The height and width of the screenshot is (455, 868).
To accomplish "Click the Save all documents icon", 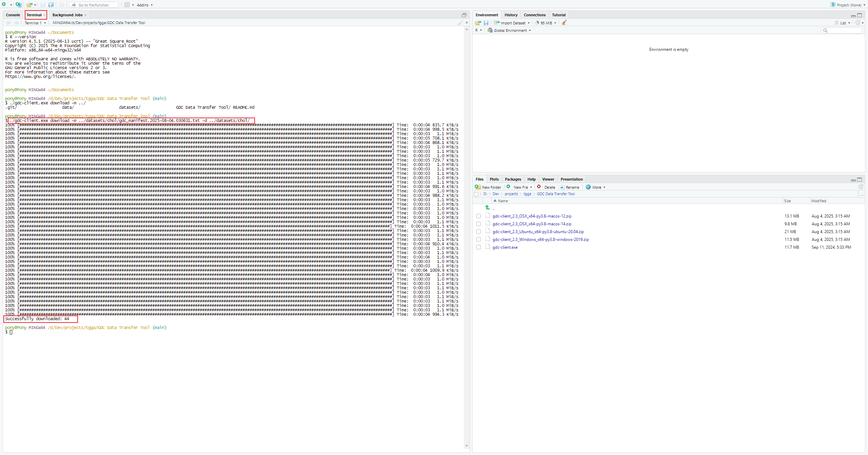I will [x=51, y=5].
